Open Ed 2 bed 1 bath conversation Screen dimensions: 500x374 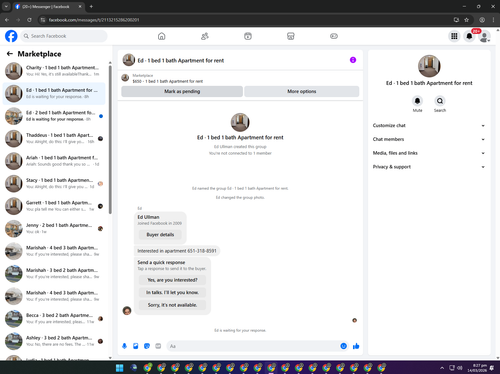(54, 116)
